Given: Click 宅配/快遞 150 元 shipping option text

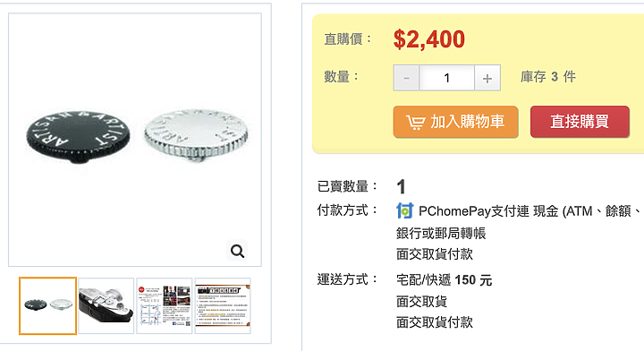Looking at the screenshot, I should (444, 280).
